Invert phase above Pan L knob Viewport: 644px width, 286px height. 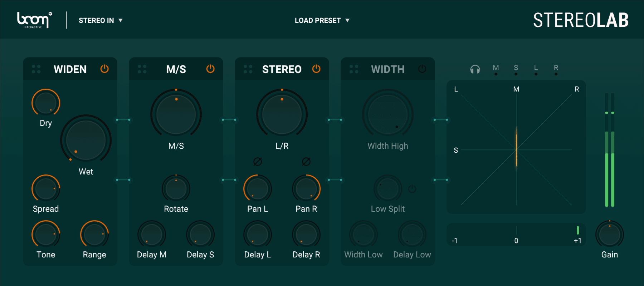[258, 162]
